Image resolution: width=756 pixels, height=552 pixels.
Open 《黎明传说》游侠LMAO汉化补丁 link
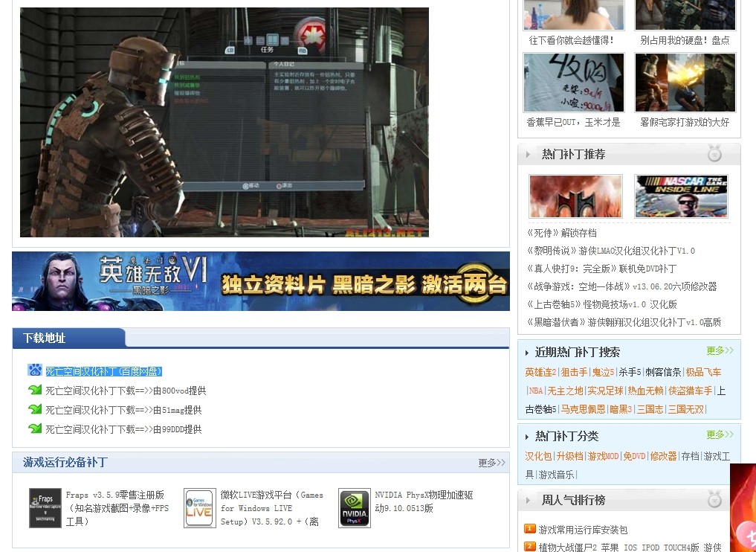tap(610, 251)
